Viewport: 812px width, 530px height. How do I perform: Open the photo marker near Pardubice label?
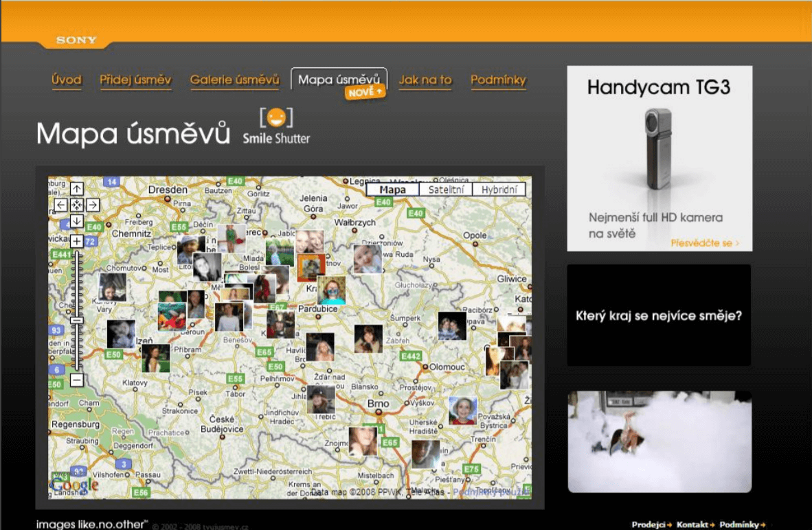pos(331,290)
